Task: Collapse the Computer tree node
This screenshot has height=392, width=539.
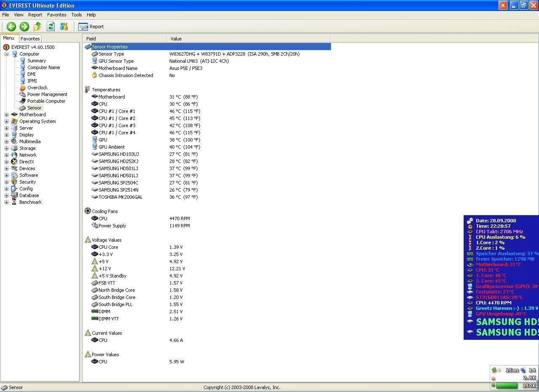Action: tap(6, 54)
